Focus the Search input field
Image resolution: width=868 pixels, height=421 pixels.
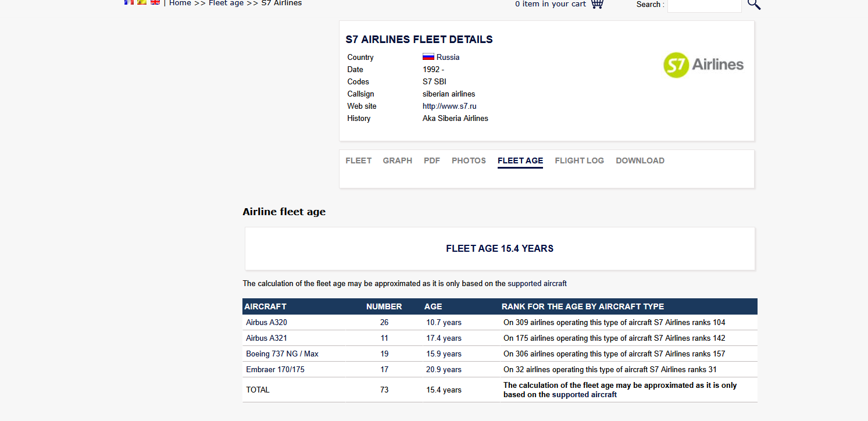point(705,5)
